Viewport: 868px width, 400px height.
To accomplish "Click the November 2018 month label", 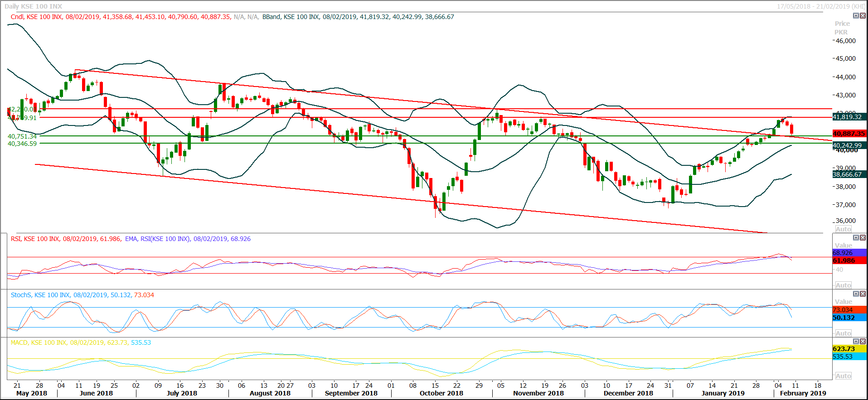I will [538, 393].
